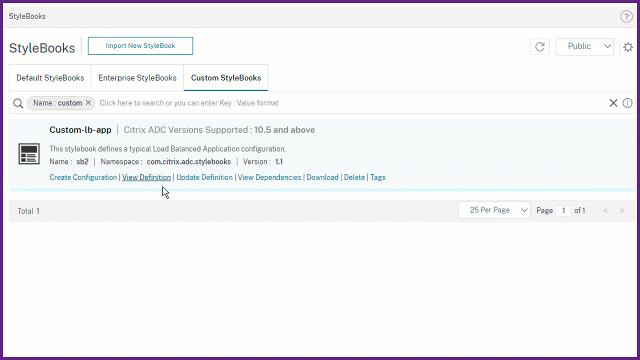Go to previous page arrow
640x360 pixels.
coord(605,211)
